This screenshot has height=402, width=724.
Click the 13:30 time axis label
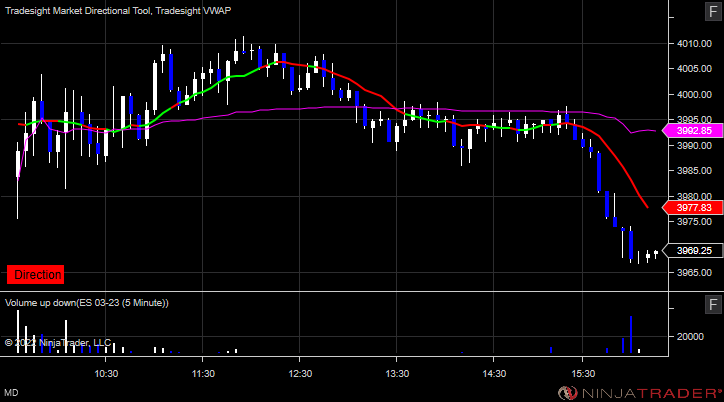(397, 373)
